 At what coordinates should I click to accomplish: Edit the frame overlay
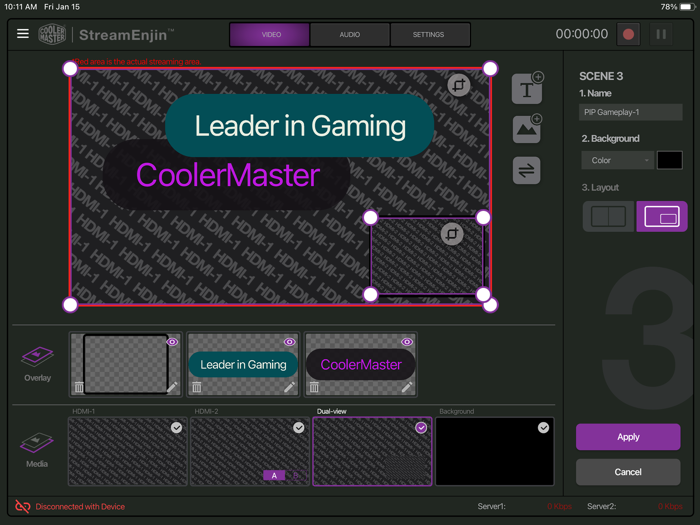(172, 387)
